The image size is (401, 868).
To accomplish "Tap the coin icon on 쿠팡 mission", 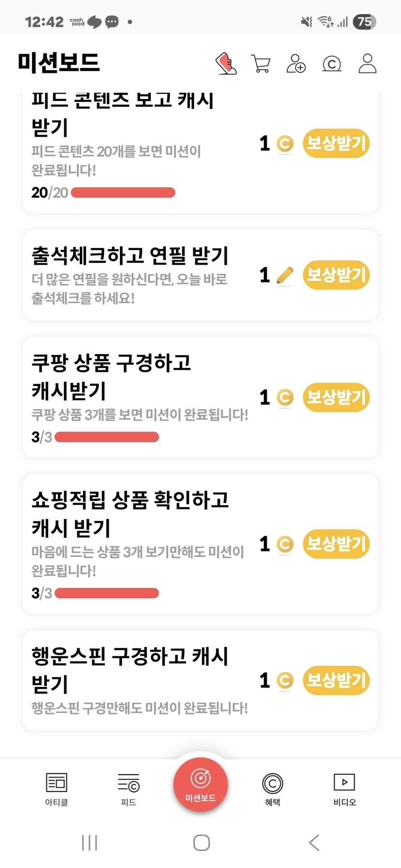I will (x=285, y=398).
